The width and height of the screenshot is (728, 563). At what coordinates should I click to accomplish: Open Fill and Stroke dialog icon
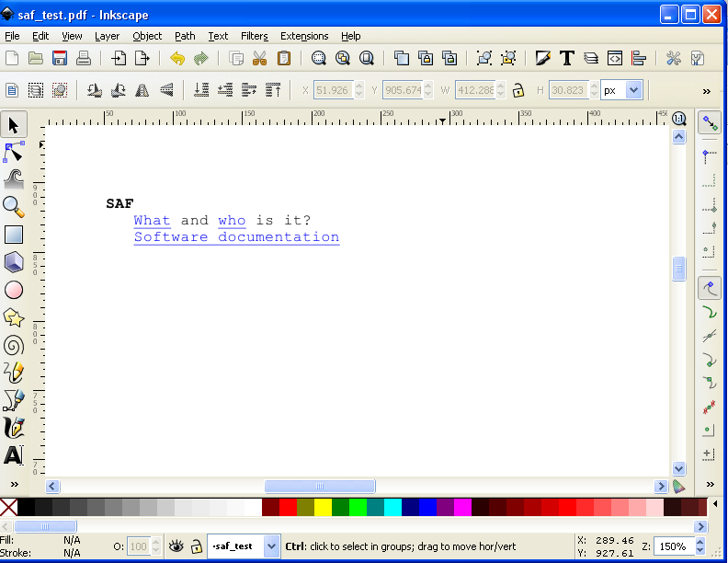(x=542, y=59)
